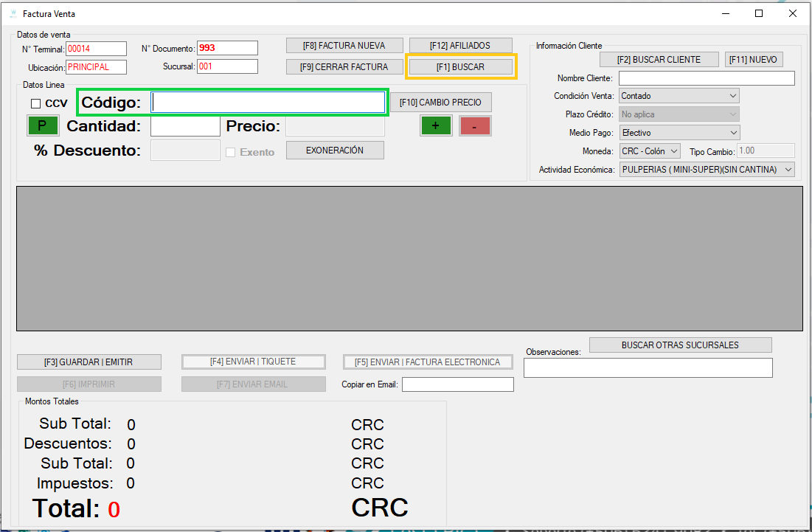Image resolution: width=812 pixels, height=532 pixels.
Task: Click F9 CERRAR FACTURA button
Action: (344, 67)
